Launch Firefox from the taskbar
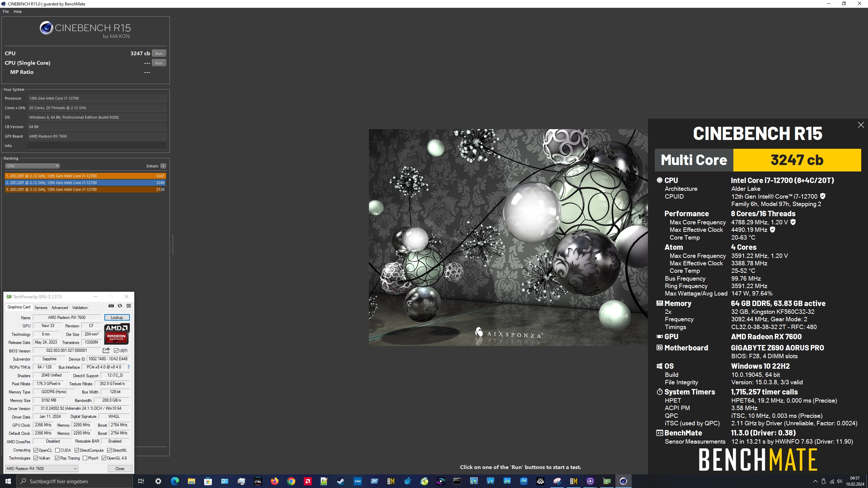The width and height of the screenshot is (868, 488). [x=274, y=481]
